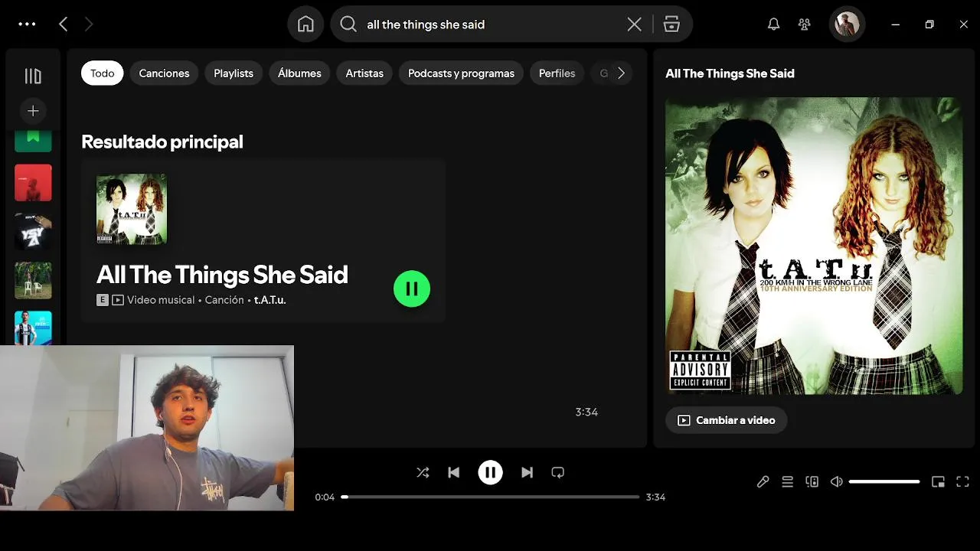Click the 0:04 elapsed time

pyautogui.click(x=325, y=497)
